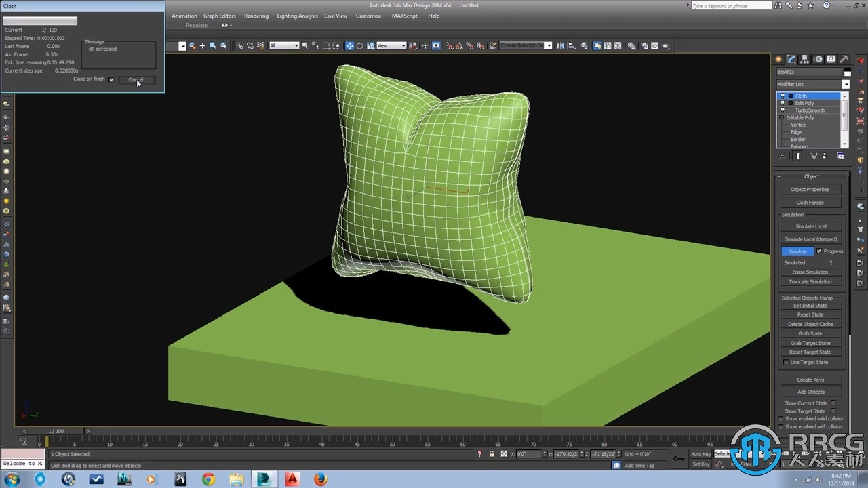Click the Bind to Space Warp icon
Viewport: 868px width, 488px height.
tap(260, 45)
